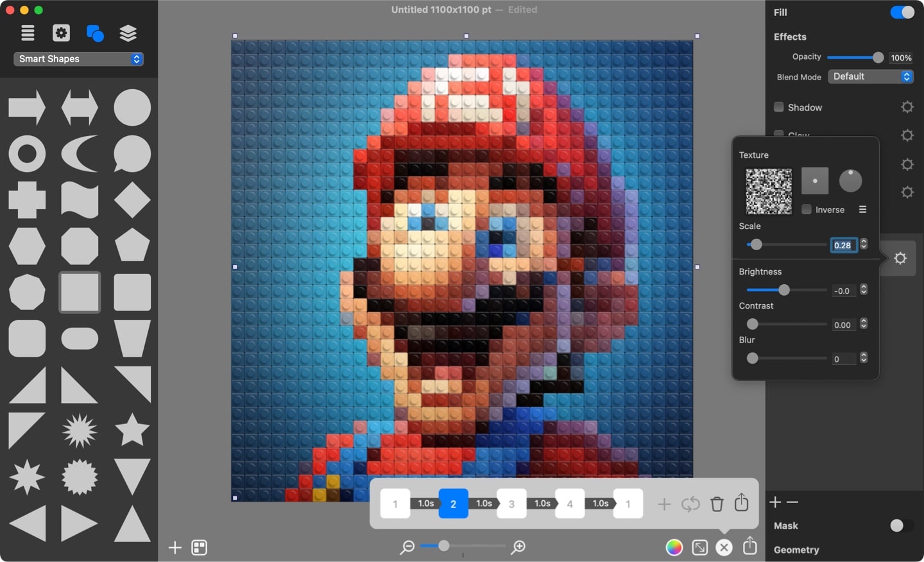The image size is (924, 562).
Task: Open Shadow settings gear
Action: pyautogui.click(x=907, y=107)
